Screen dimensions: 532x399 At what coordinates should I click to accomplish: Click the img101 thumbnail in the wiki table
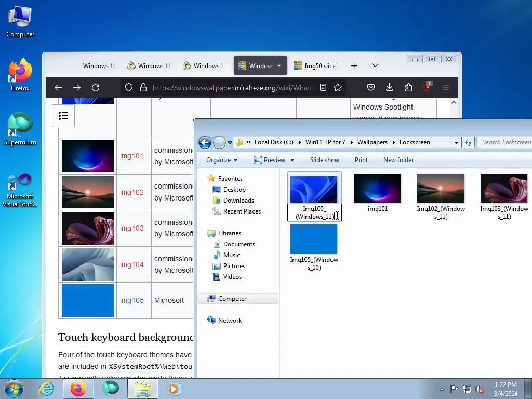(88, 156)
